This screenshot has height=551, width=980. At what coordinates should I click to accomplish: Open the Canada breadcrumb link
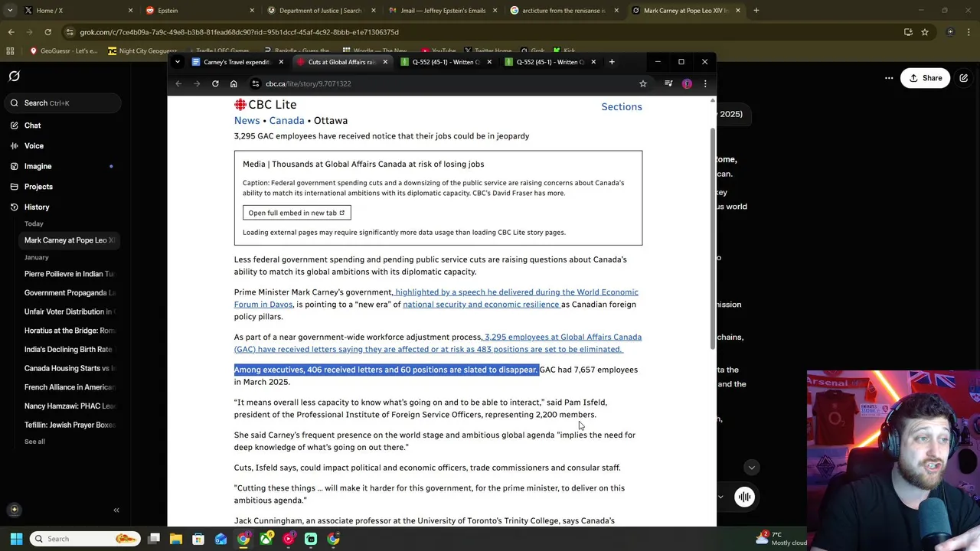[x=286, y=120]
